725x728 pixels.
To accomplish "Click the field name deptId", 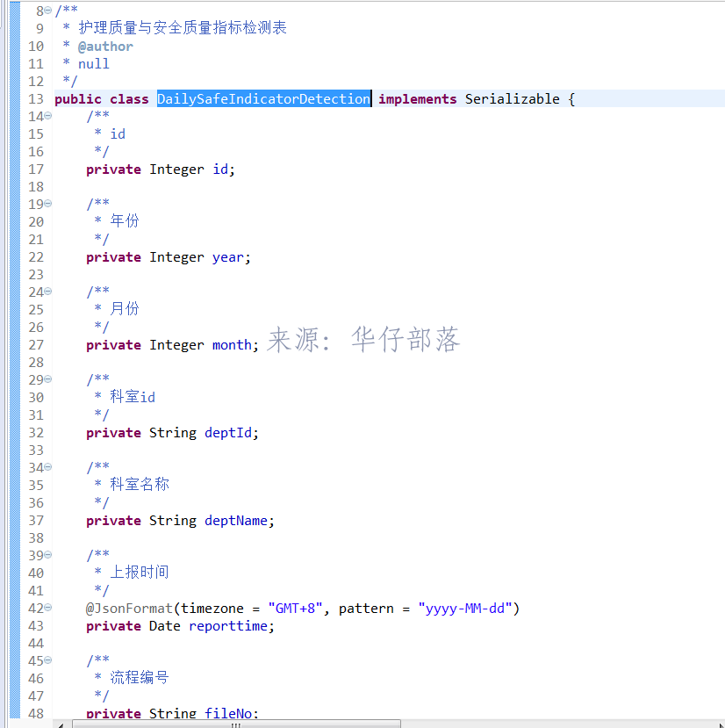I will [x=228, y=433].
